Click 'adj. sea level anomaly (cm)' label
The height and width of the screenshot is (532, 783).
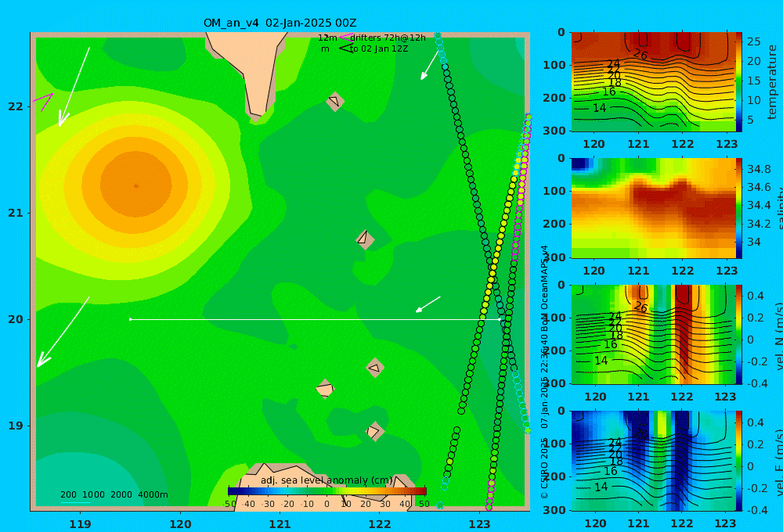(x=327, y=480)
